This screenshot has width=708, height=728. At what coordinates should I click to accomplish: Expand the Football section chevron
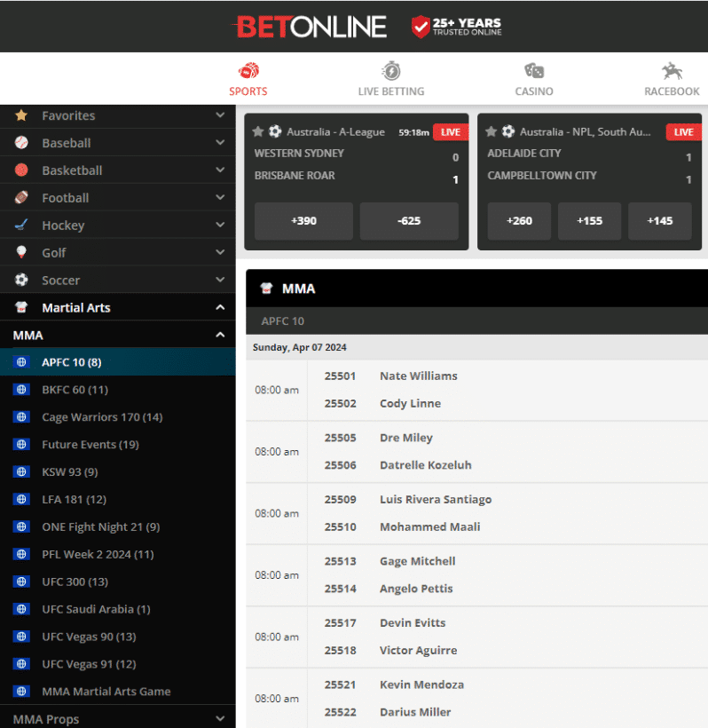click(220, 197)
